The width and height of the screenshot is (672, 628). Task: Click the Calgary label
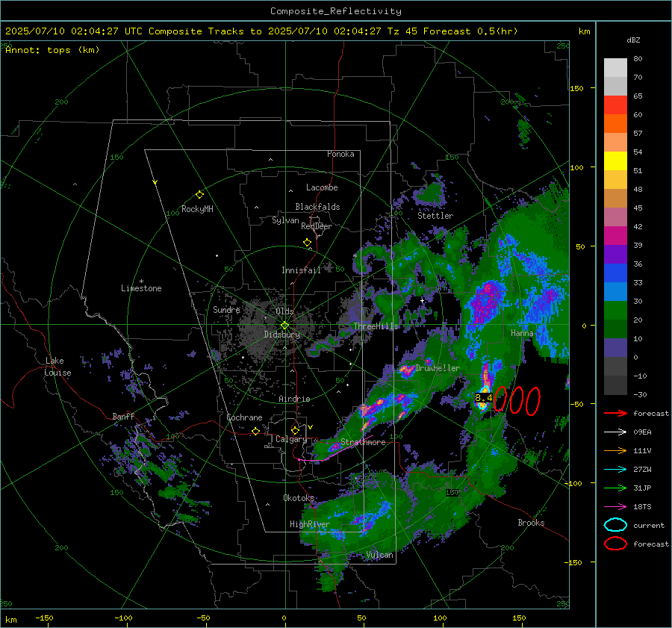tap(291, 439)
